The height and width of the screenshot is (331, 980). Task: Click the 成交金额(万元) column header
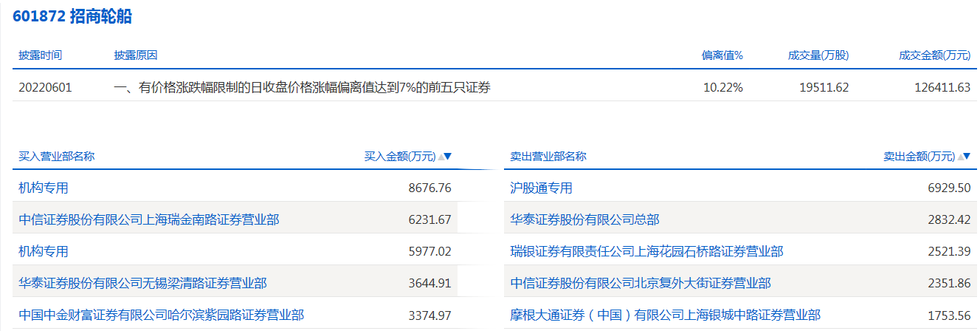point(934,55)
